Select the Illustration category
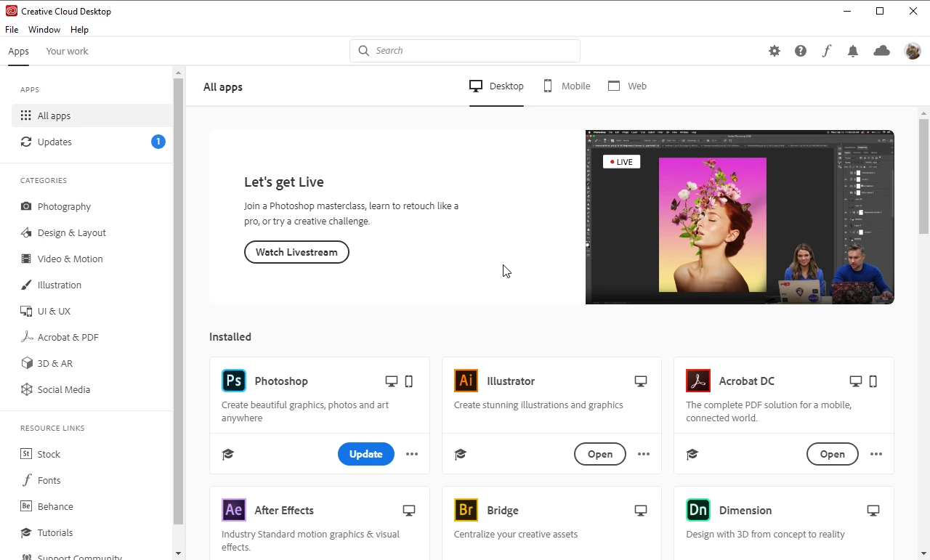The image size is (930, 560). pos(50,285)
